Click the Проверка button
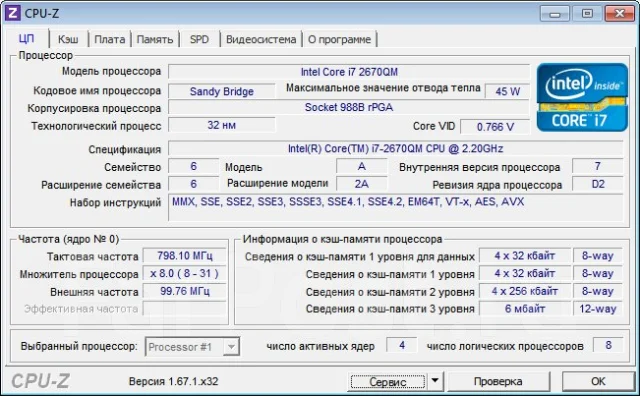 tap(498, 381)
